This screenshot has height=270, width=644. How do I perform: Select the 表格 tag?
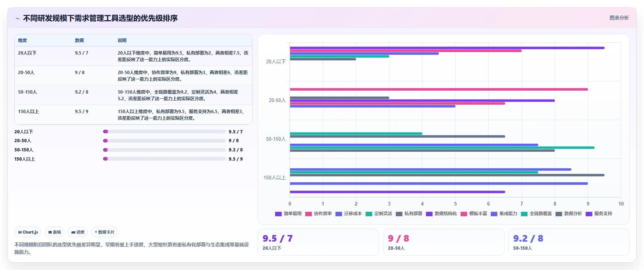click(54, 232)
